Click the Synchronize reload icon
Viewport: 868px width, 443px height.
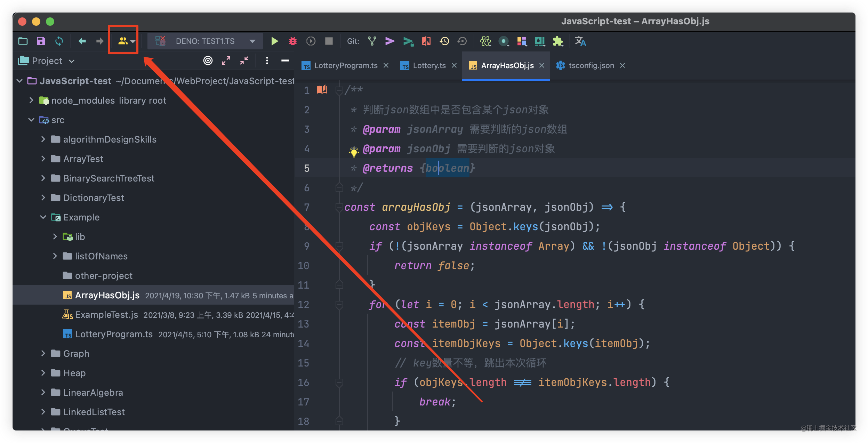coord(59,41)
